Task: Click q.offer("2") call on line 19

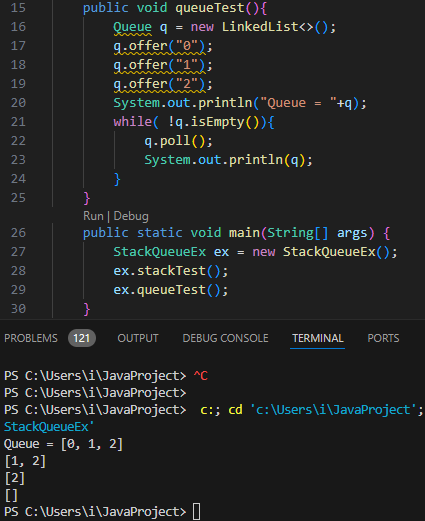Action: click(x=159, y=84)
